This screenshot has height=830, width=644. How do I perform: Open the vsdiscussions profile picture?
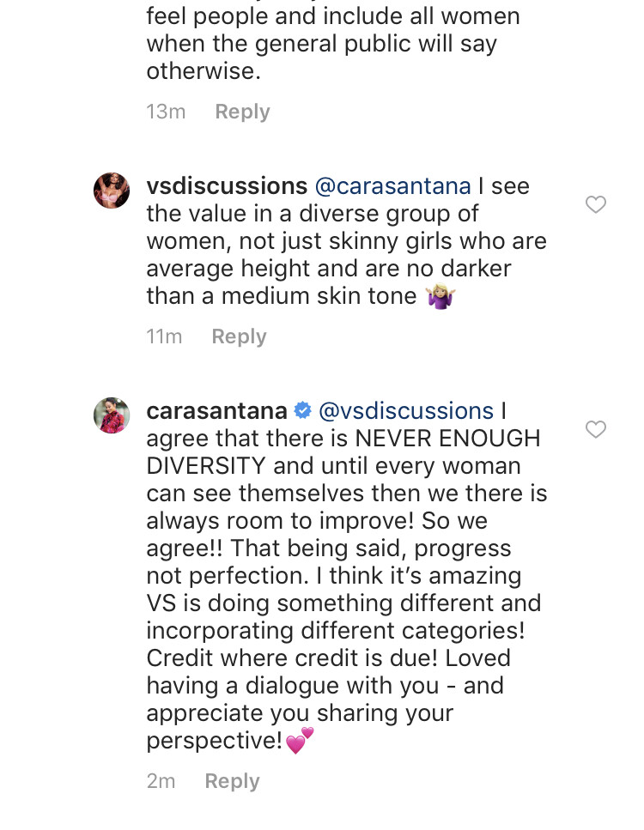click(112, 191)
